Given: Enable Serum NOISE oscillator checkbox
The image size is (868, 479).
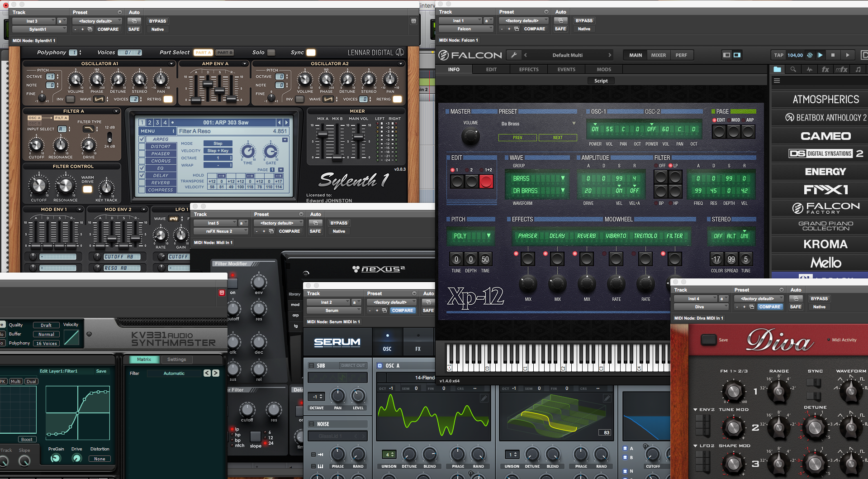Looking at the screenshot, I should 312,424.
